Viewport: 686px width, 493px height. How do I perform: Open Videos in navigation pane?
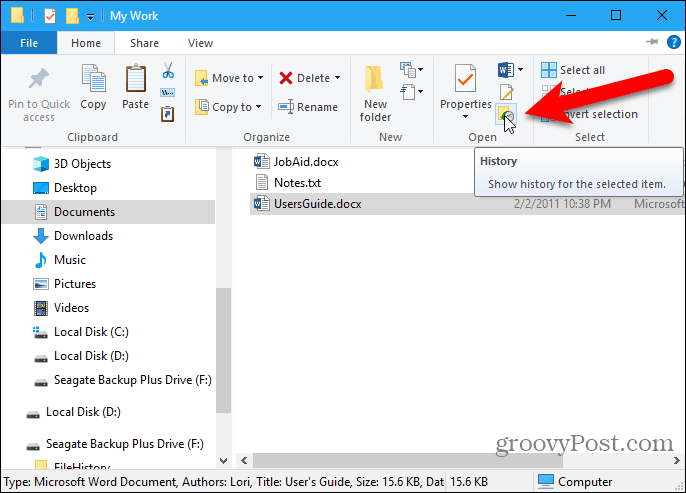pyautogui.click(x=61, y=308)
